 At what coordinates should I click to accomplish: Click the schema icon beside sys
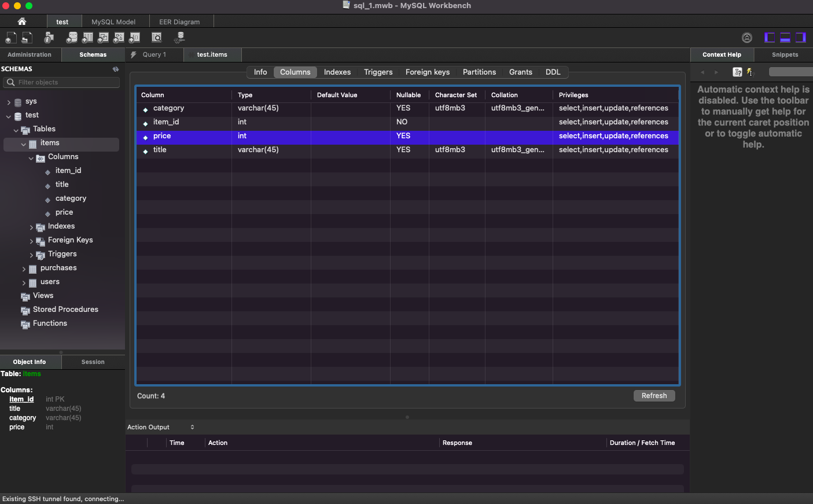(x=18, y=102)
